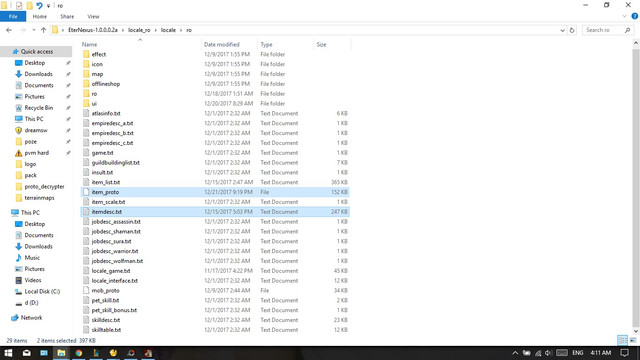
Task: Open the volume control in system tray
Action: tap(548, 353)
